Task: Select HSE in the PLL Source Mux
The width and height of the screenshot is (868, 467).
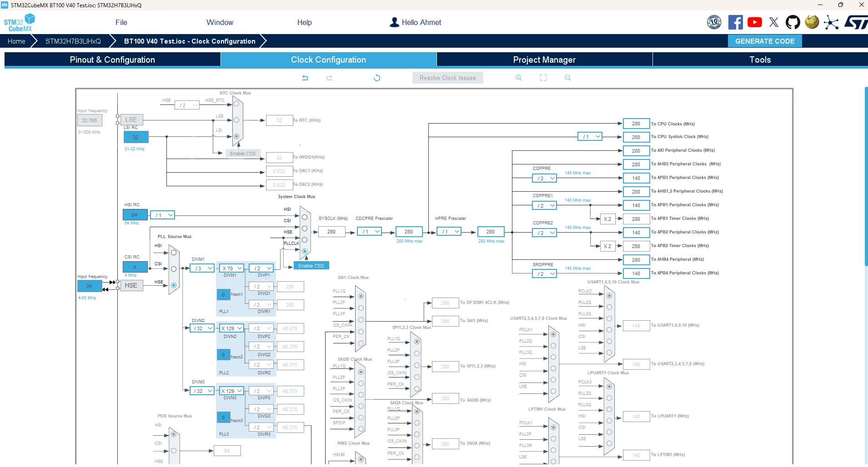Action: [x=174, y=285]
